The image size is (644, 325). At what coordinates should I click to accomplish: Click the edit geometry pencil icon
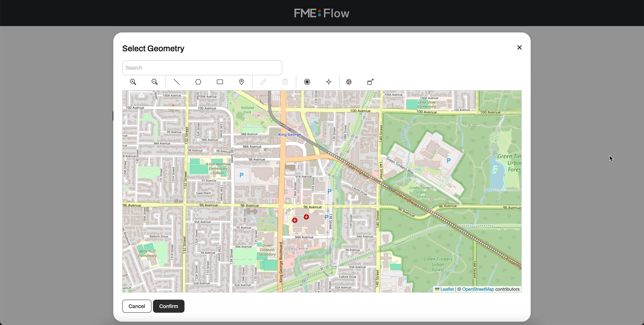263,82
